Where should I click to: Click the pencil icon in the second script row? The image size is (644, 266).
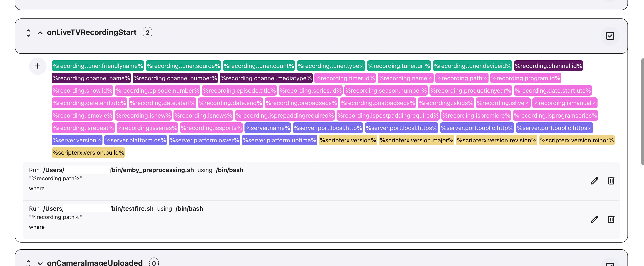click(x=594, y=219)
